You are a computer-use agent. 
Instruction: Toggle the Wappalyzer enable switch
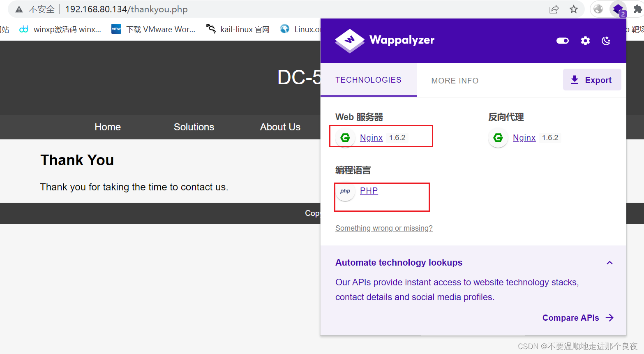[563, 41]
